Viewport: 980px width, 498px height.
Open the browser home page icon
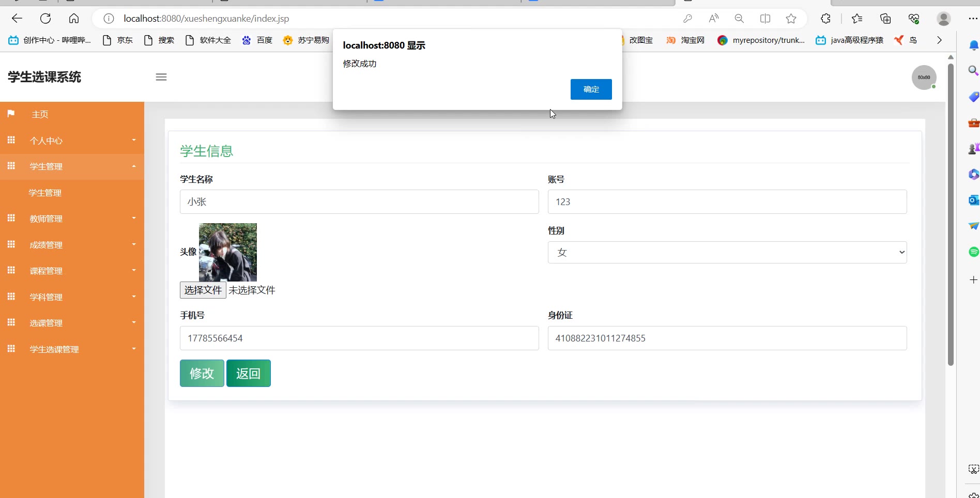coord(74,19)
